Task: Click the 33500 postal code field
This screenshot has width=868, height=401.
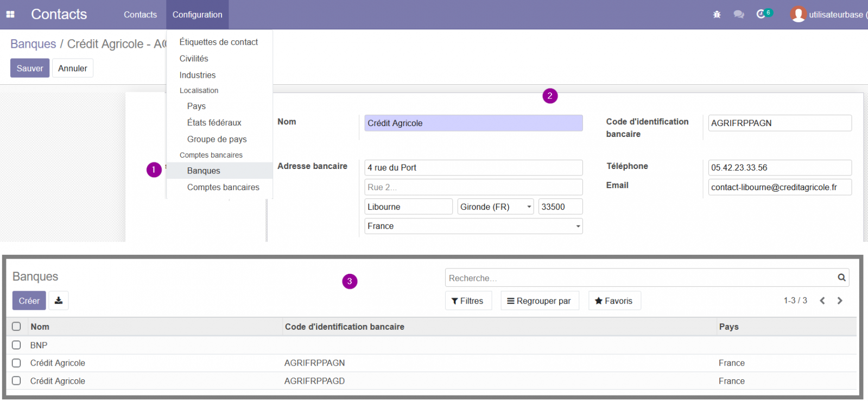Action: pyautogui.click(x=560, y=206)
